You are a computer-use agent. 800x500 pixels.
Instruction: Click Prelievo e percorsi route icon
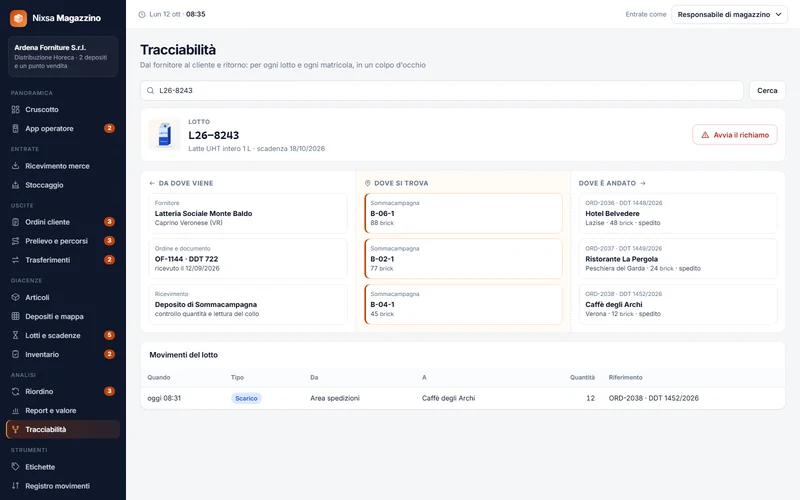click(x=15, y=241)
